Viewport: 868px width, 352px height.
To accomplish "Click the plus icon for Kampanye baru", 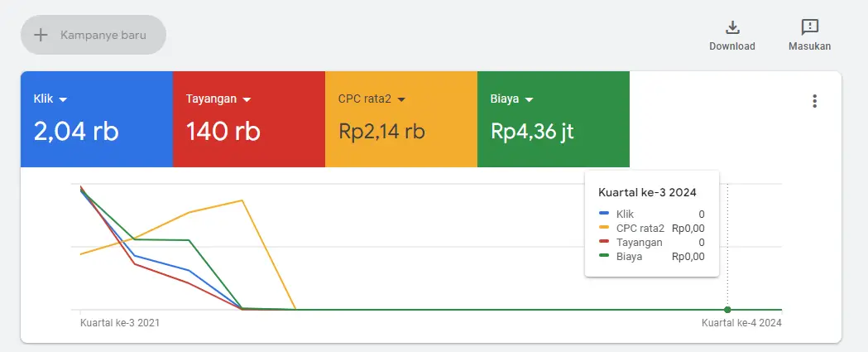I will (x=41, y=36).
